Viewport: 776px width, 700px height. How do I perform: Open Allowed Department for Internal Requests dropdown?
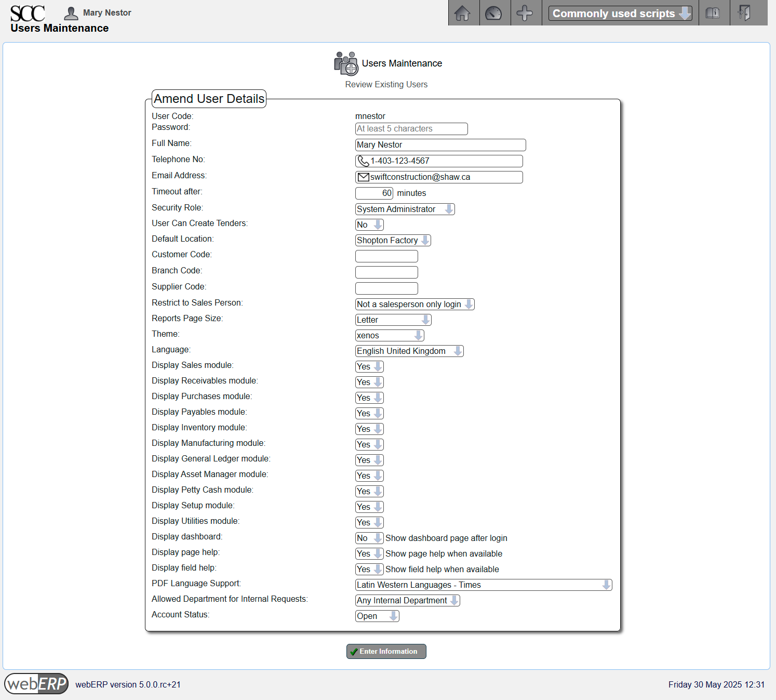[408, 600]
